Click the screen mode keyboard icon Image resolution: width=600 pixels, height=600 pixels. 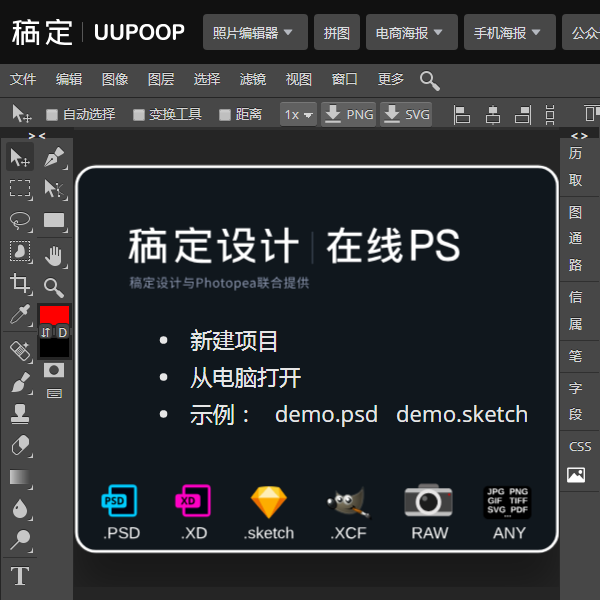(x=54, y=393)
